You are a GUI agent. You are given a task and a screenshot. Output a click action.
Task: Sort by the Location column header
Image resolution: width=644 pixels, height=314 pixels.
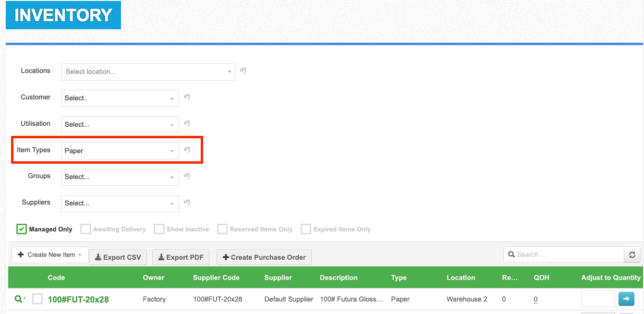coord(461,278)
